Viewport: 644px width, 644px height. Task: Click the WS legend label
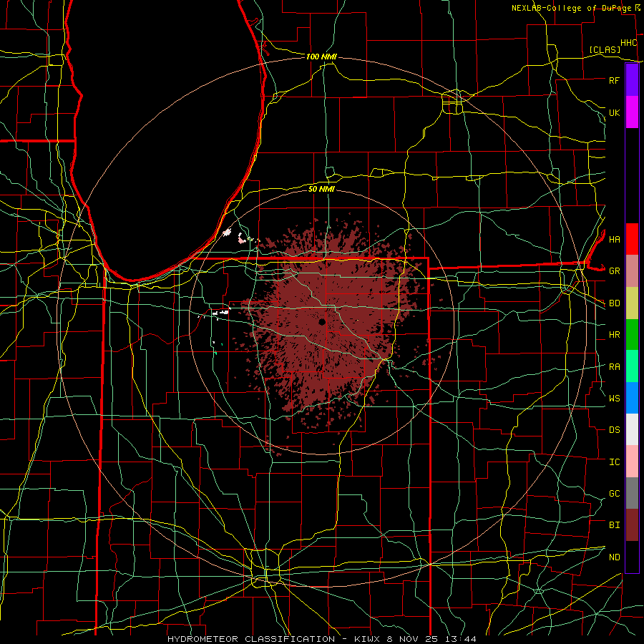point(614,398)
